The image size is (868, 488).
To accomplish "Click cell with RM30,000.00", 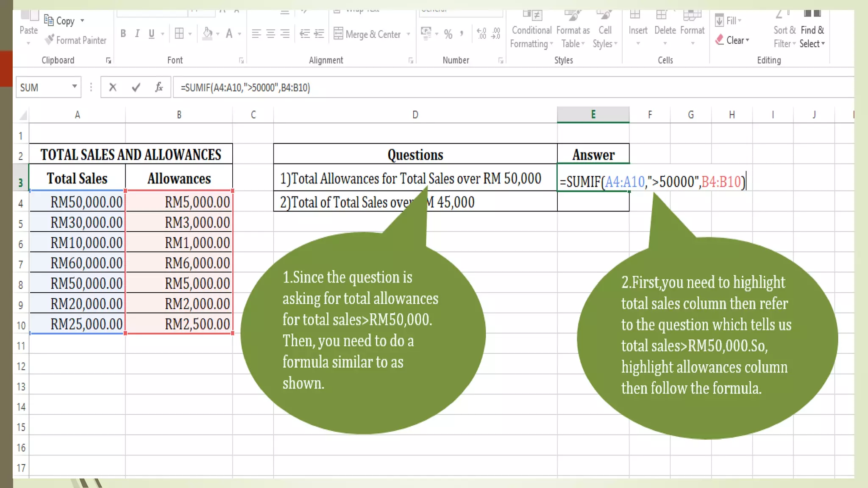I will pos(78,222).
